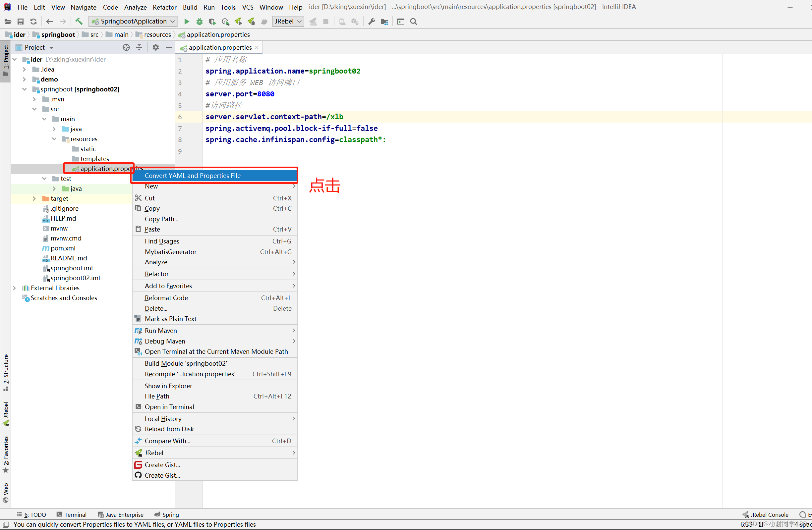Screen dimensions: 812x530
Task: Click Reformat Code in context menu
Action: tap(166, 298)
